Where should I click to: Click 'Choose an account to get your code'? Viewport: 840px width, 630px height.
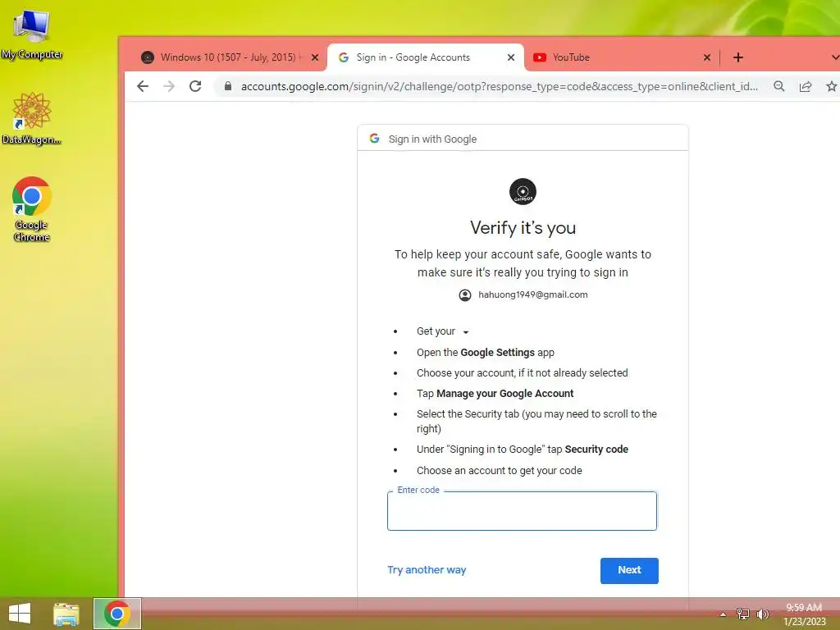point(500,471)
